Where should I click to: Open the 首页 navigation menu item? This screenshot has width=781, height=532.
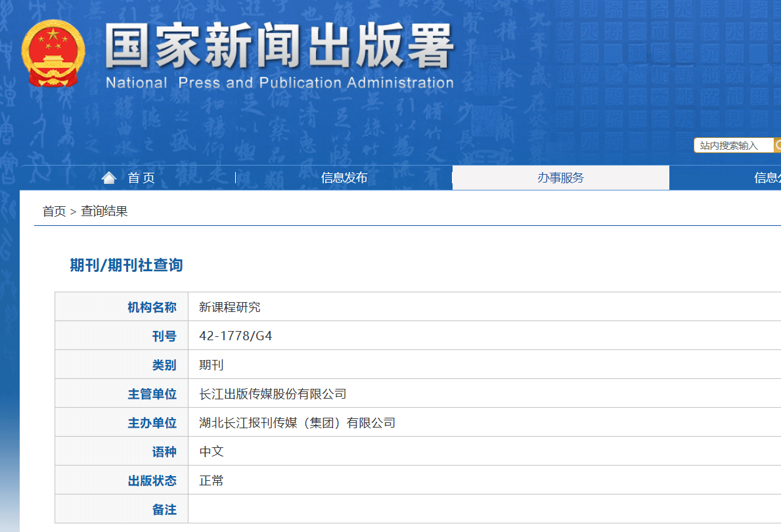(141, 178)
